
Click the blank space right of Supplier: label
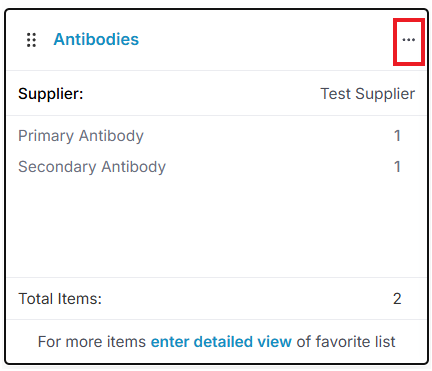coord(200,94)
